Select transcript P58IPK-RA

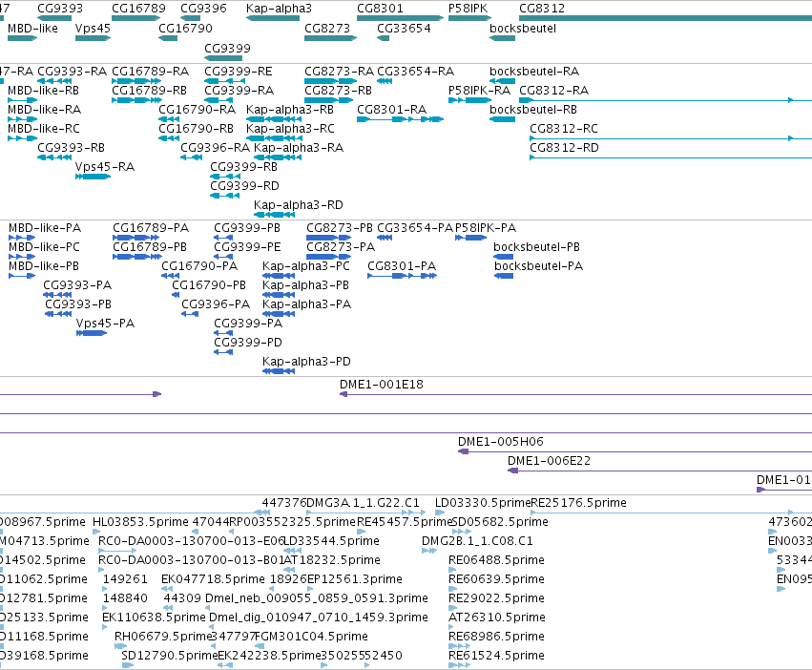coord(480,90)
